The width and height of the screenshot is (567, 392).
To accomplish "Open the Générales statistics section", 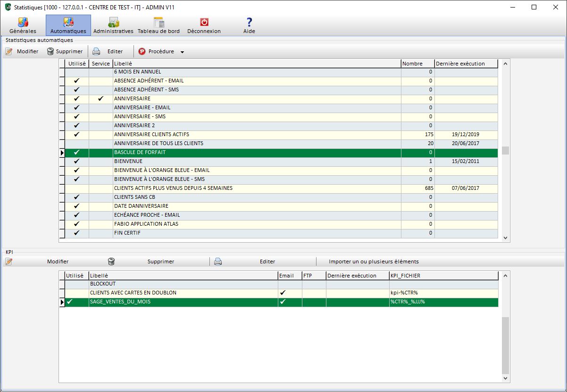I will tap(23, 25).
